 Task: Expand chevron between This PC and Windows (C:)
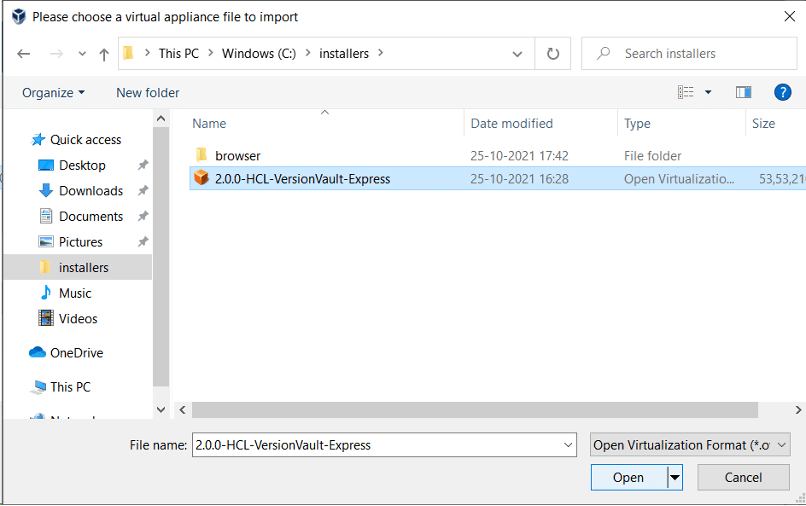[x=210, y=53]
